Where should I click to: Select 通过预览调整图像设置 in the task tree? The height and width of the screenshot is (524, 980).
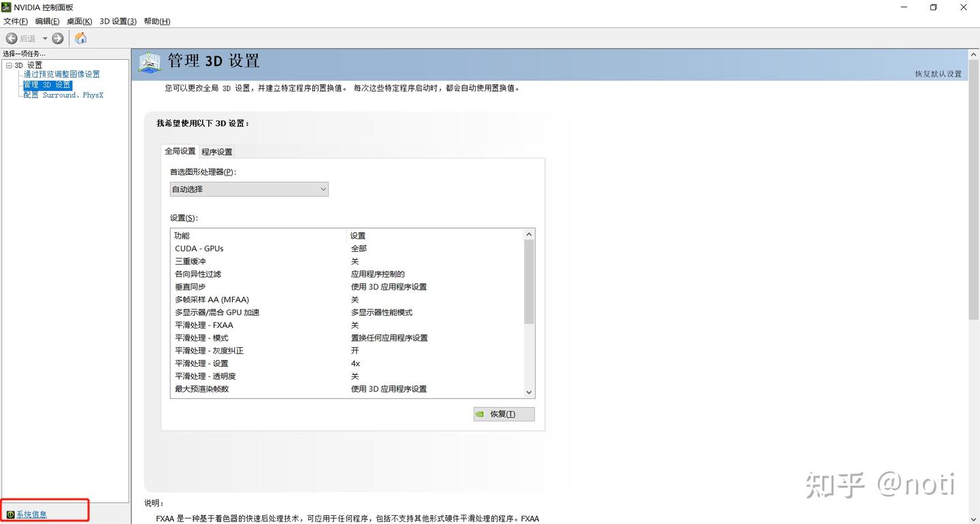62,74
